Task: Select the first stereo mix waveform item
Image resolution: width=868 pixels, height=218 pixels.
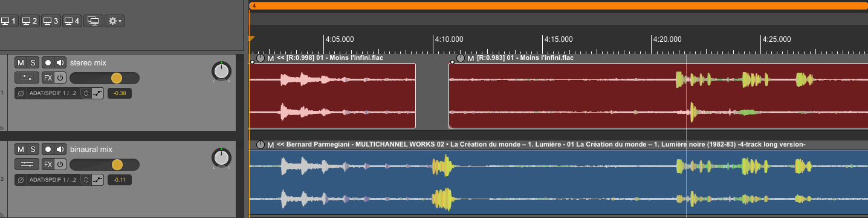Action: pos(332,96)
